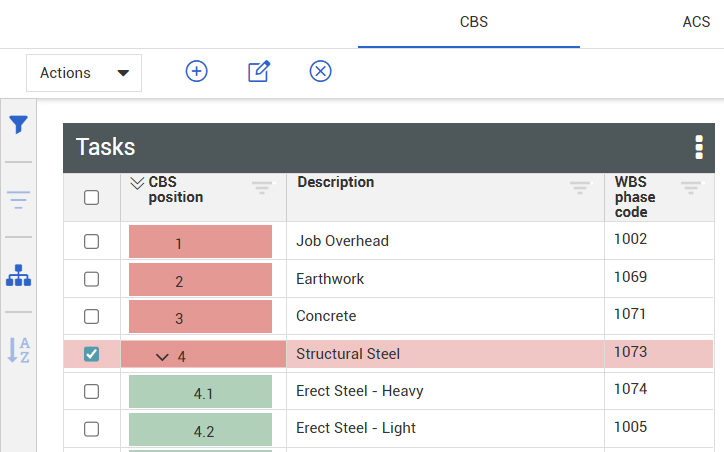The width and height of the screenshot is (724, 452).
Task: Uncheck the Structural Steel row checkbox
Action: click(x=91, y=354)
